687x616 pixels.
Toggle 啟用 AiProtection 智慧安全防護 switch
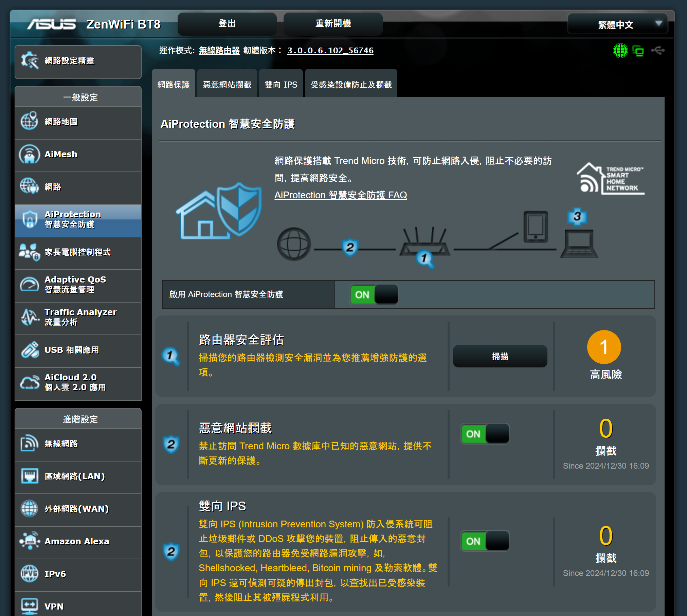point(374,294)
